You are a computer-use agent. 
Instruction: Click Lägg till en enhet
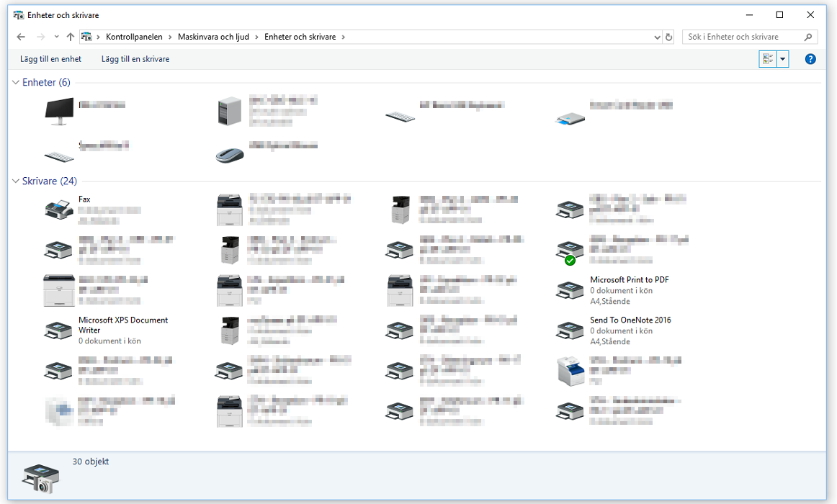50,59
